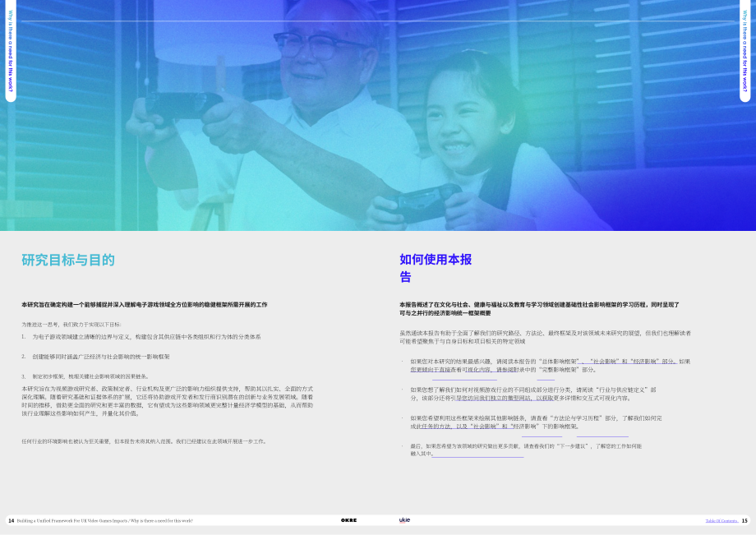
Task: Click the bold paragraph starting 本报告概述了在文化与社会
Action: [x=539, y=309]
